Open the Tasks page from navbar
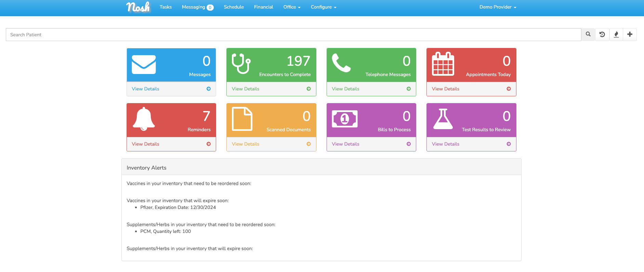 click(166, 7)
